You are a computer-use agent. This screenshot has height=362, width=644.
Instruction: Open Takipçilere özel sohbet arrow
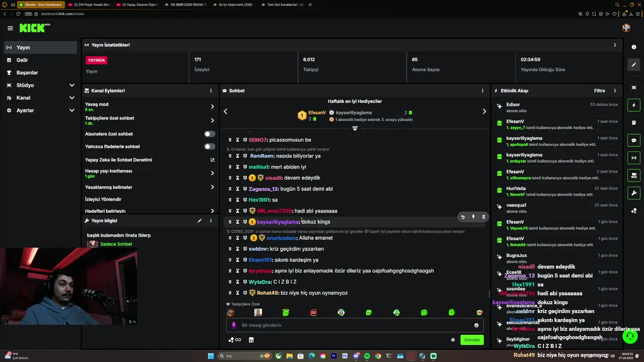pos(212,120)
